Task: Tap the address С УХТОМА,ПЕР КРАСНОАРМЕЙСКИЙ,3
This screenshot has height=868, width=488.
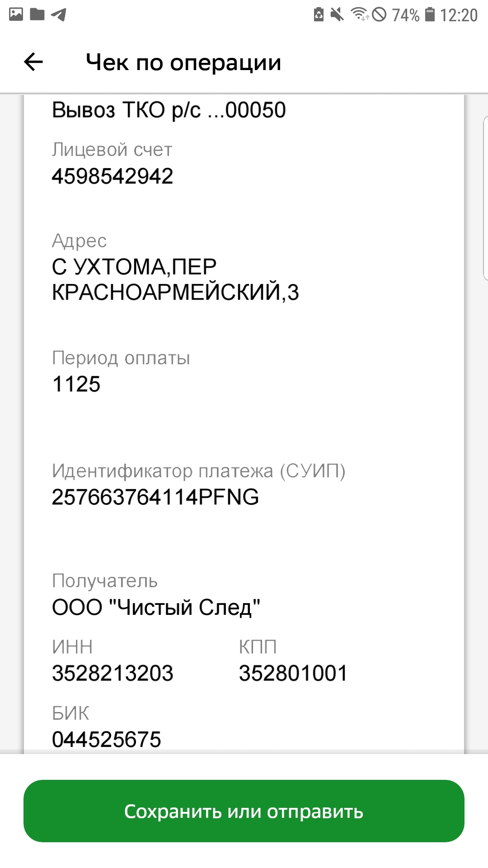Action: (x=175, y=279)
